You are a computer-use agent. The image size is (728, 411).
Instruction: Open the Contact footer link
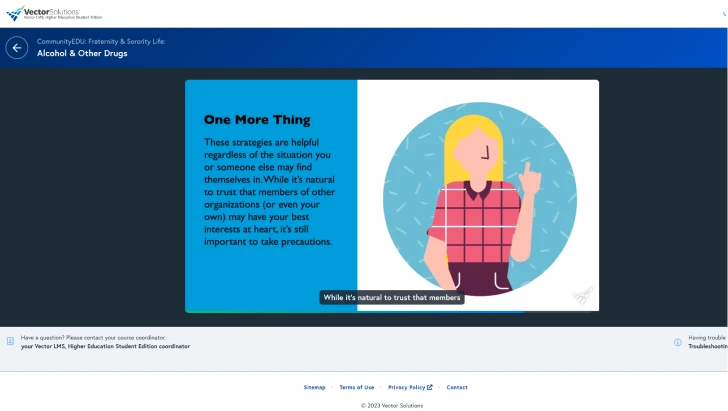pyautogui.click(x=456, y=387)
